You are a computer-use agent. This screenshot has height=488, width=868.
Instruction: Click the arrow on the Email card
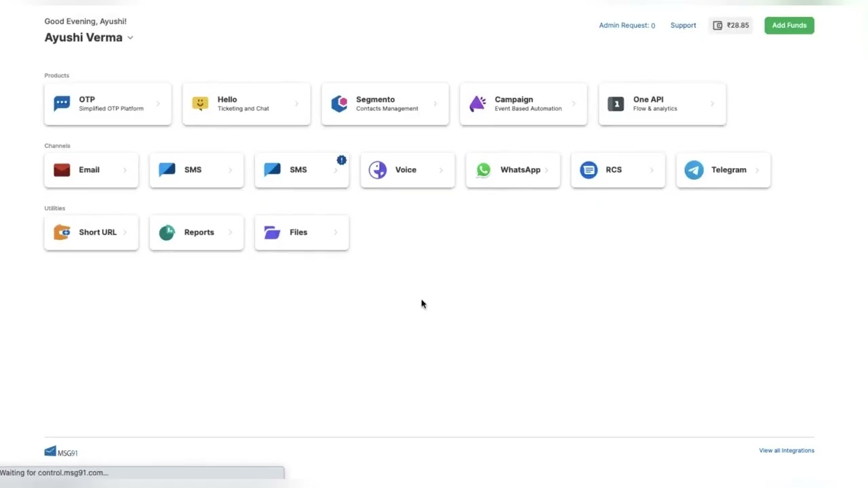coord(125,170)
